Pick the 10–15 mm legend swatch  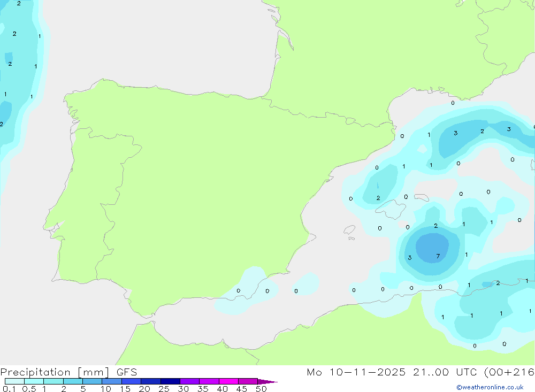[x=112, y=381]
